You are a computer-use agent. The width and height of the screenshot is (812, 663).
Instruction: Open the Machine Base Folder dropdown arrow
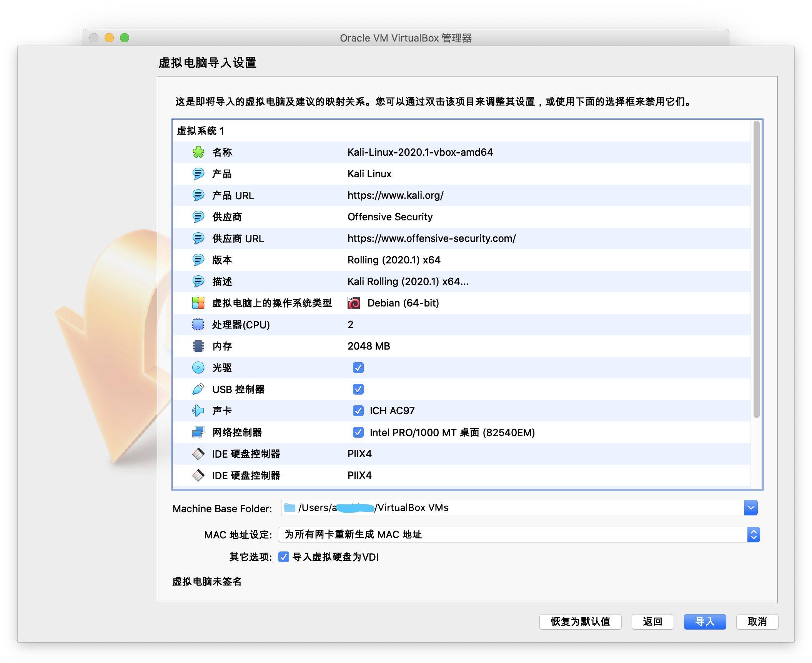(x=751, y=508)
